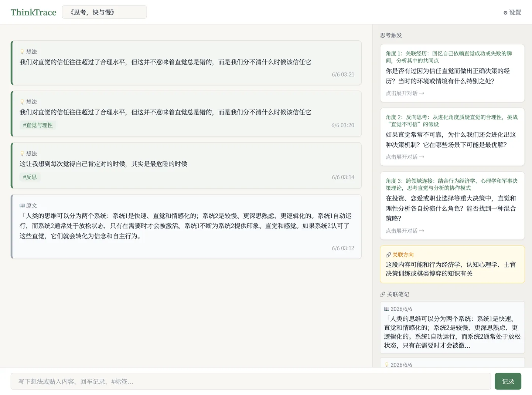532x395 pixels.
Task: Click the question 在投资、恋爱或职业选择
Action: (451, 208)
